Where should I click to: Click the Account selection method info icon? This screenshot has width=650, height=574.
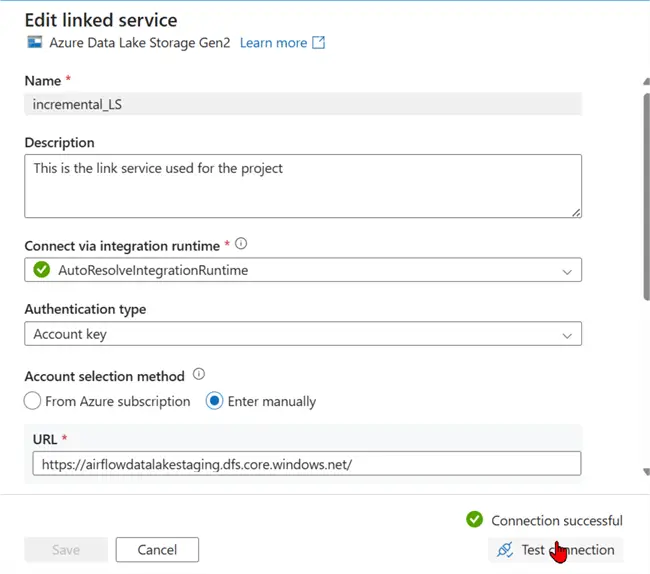[x=198, y=375]
